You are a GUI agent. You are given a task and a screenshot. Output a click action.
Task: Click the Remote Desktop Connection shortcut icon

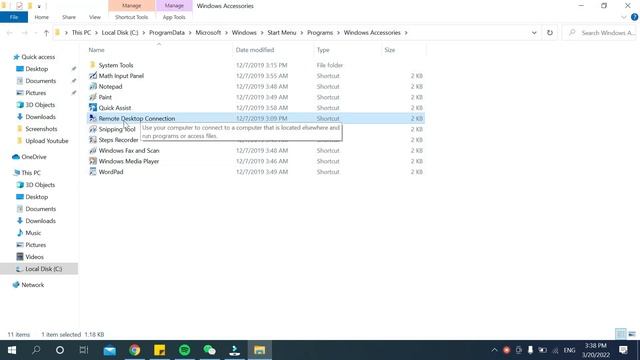click(x=93, y=118)
